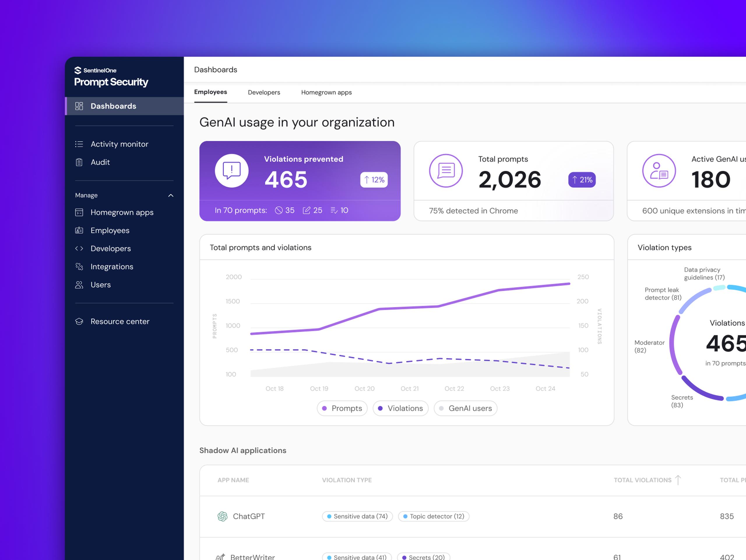Select the ChatGPT app name
The image size is (746, 560).
(x=249, y=517)
